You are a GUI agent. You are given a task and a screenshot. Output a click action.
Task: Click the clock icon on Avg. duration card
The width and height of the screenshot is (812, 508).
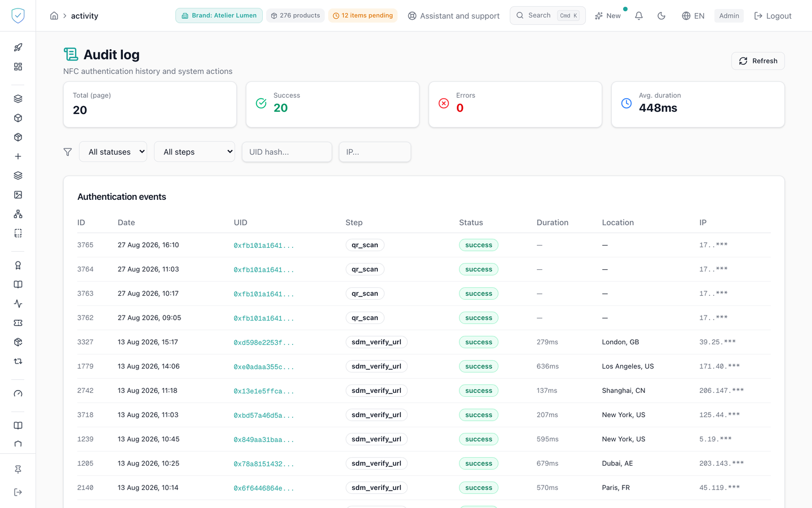click(626, 103)
